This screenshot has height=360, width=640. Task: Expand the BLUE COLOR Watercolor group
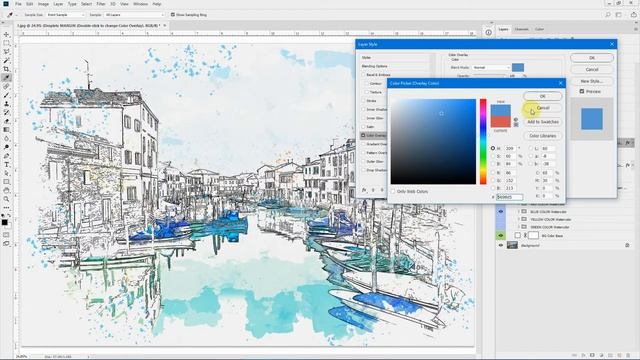pyautogui.click(x=519, y=212)
